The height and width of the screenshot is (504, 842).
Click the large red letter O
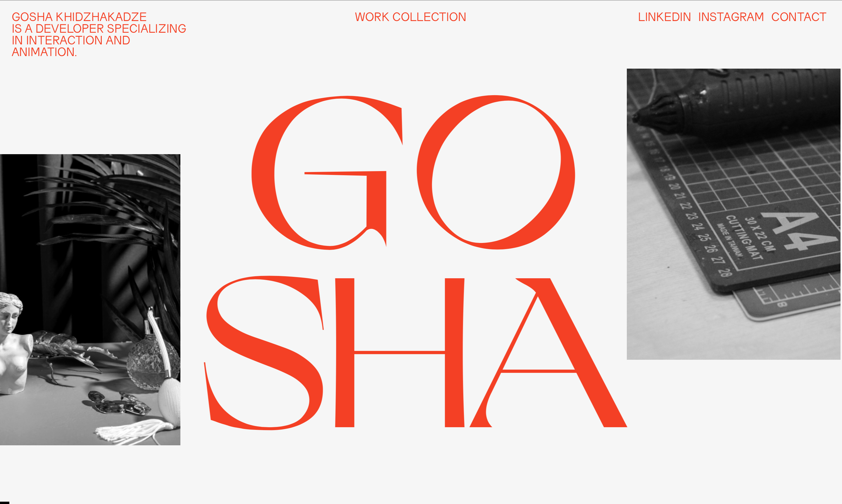click(x=496, y=172)
